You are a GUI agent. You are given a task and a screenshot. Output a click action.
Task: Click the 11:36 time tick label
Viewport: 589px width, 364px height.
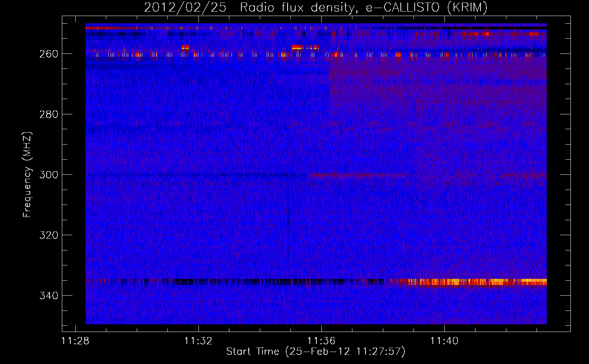pyautogui.click(x=321, y=341)
